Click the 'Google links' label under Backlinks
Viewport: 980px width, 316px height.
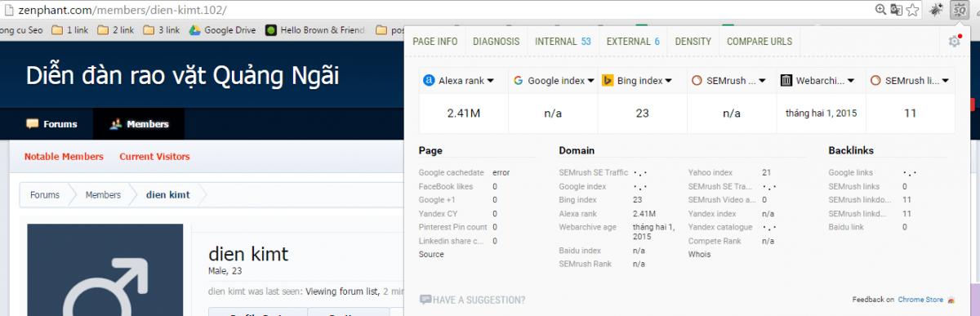click(x=850, y=172)
